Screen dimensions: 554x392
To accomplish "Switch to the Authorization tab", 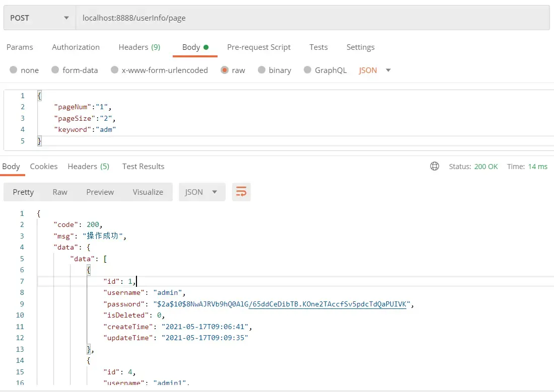I will tap(76, 47).
